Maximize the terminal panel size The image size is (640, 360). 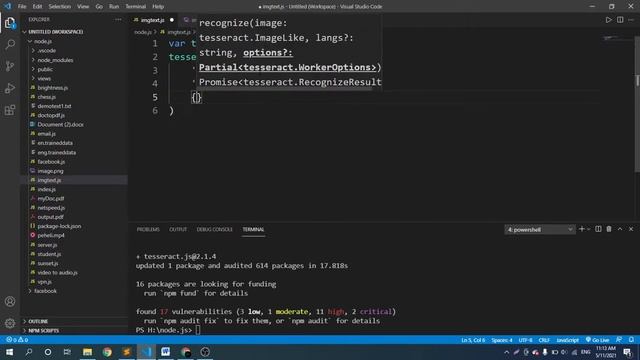pyautogui.click(x=620, y=229)
